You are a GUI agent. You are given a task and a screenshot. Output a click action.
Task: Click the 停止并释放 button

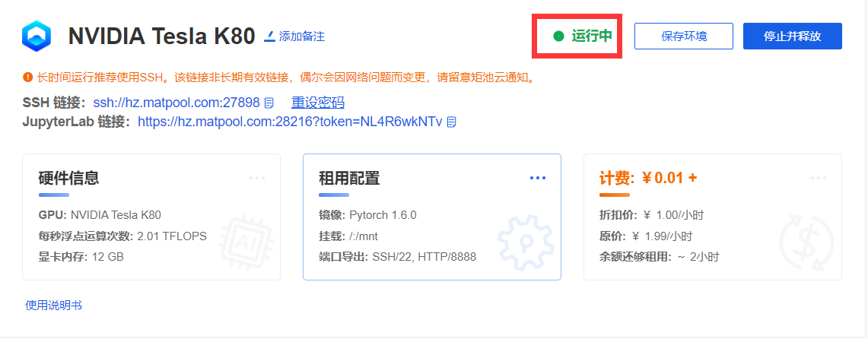[792, 36]
